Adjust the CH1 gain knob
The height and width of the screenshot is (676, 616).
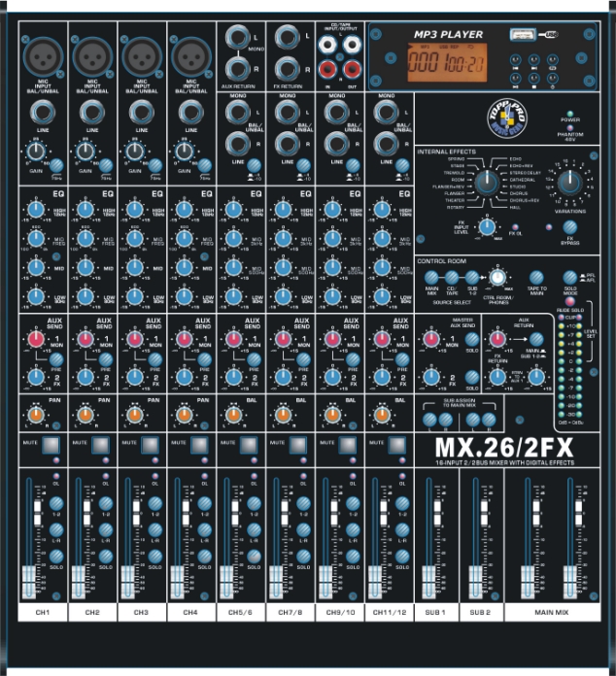pyautogui.click(x=36, y=151)
